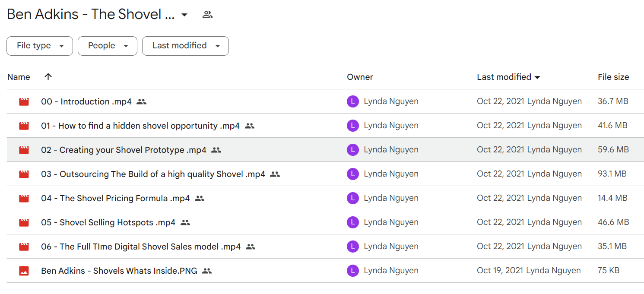Image resolution: width=644 pixels, height=294 pixels.
Task: Click the shared folder people icon beside the folder title
Action: pos(208,15)
